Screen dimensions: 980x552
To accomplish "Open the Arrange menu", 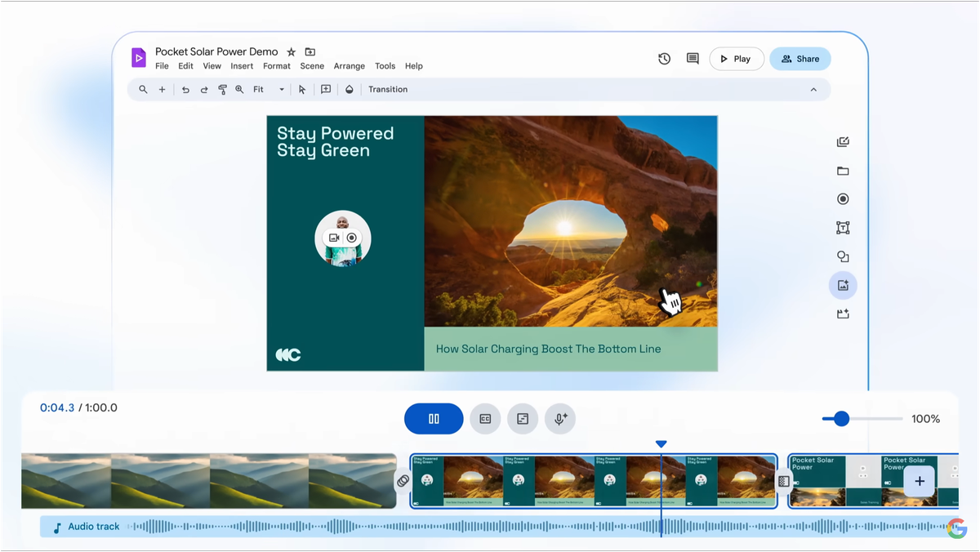I will pos(350,66).
